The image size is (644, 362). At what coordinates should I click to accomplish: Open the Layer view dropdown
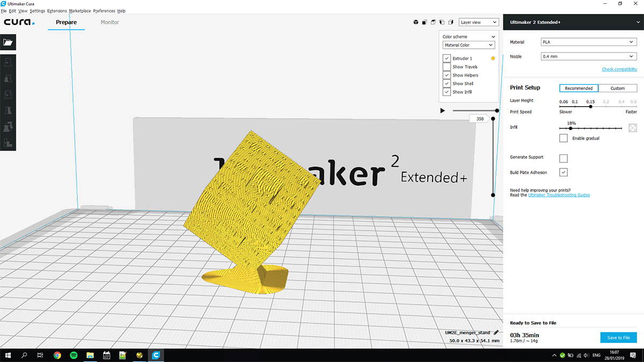[x=479, y=23]
